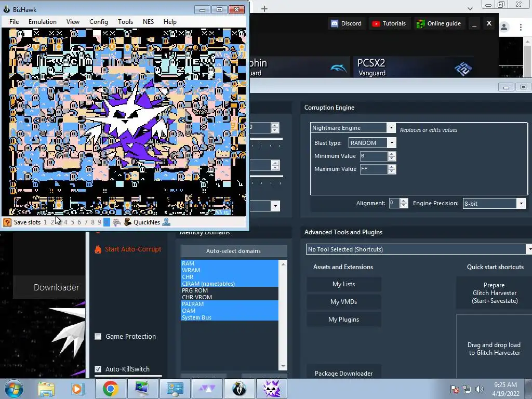
Task: Open the Windows Start menu
Action: tap(14, 389)
